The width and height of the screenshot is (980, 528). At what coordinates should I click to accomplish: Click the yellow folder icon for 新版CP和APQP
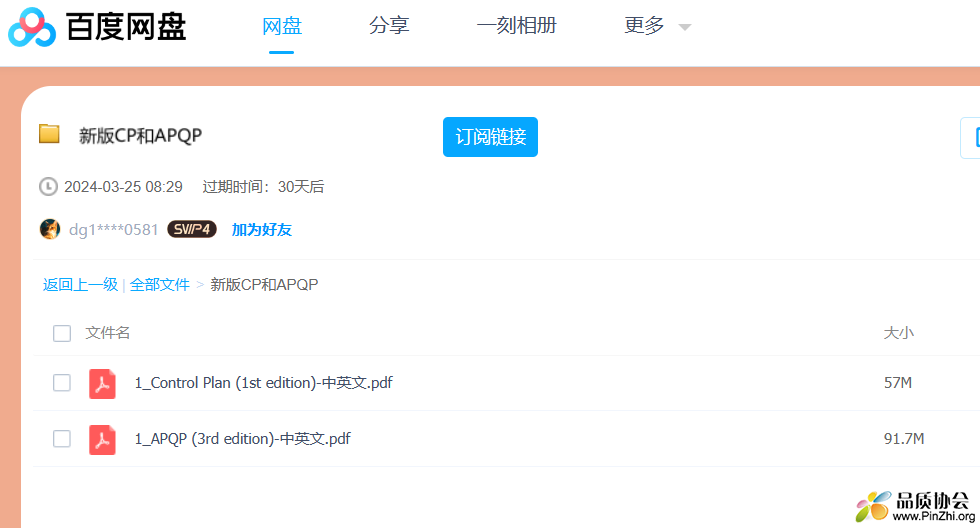[x=49, y=134]
